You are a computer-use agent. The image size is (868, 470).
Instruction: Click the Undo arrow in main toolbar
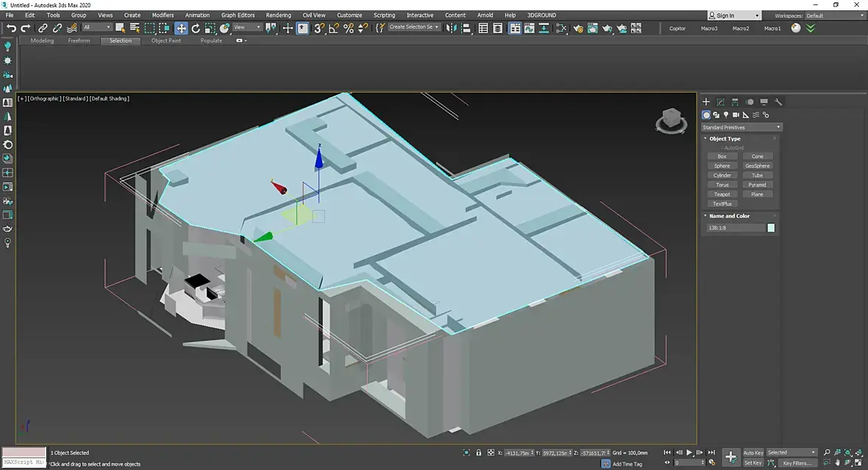click(x=11, y=28)
